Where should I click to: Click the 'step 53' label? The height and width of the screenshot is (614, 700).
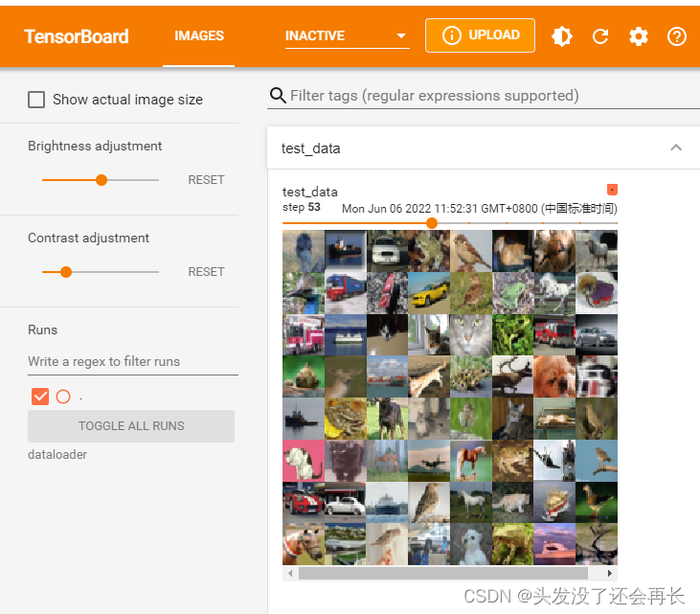302,207
